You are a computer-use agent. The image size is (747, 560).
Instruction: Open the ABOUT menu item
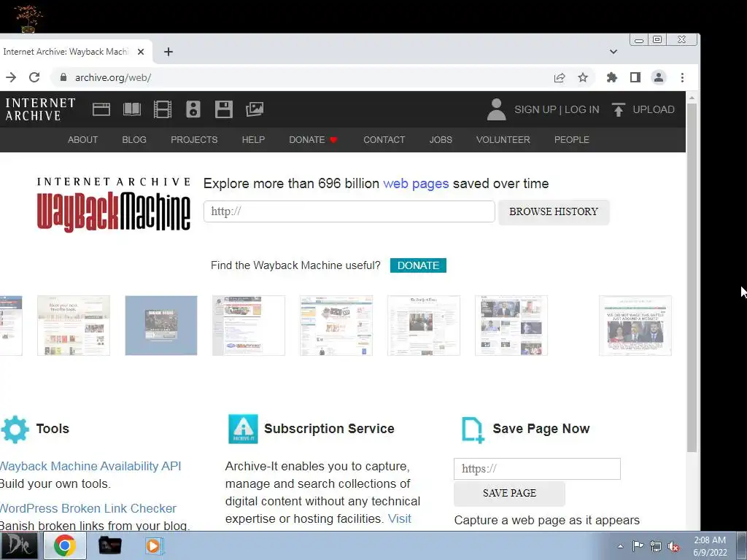click(x=82, y=139)
